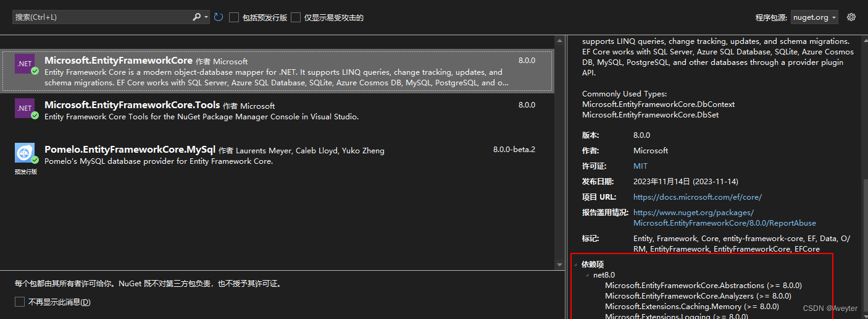Click the 发布日期 value 2023年11月14日
868x319 pixels.
click(686, 182)
